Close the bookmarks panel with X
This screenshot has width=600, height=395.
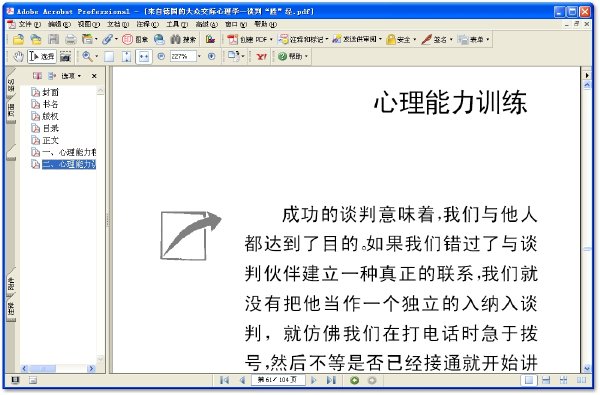pyautogui.click(x=94, y=76)
